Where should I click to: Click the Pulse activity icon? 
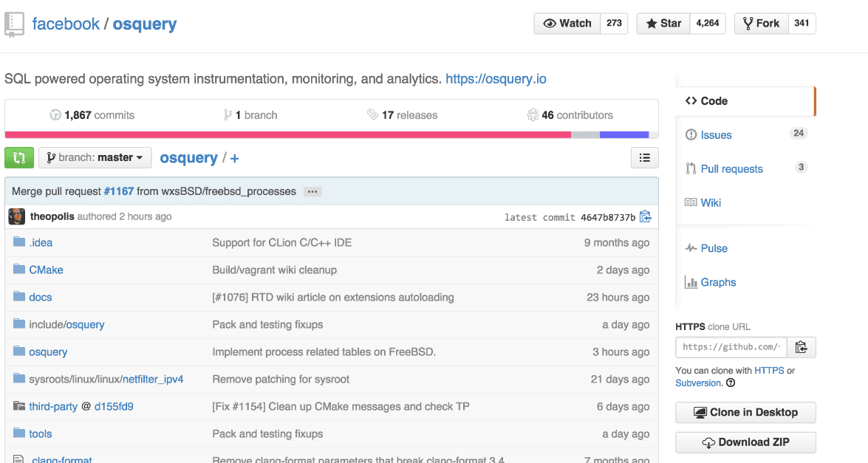tap(691, 248)
